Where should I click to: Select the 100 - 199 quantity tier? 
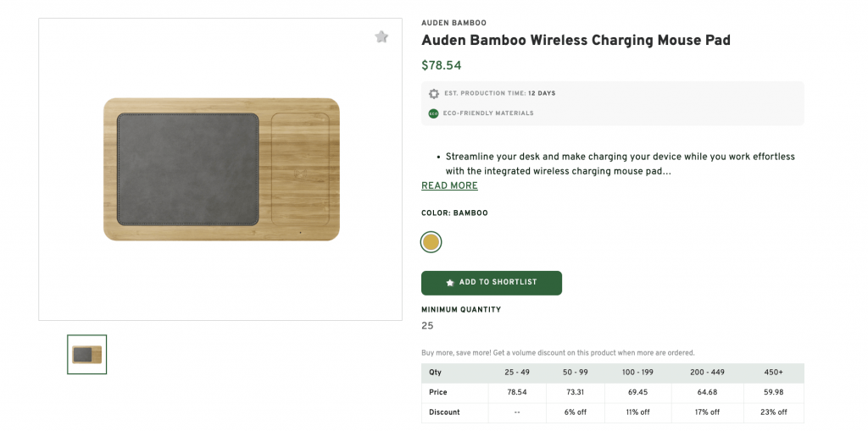click(x=637, y=373)
